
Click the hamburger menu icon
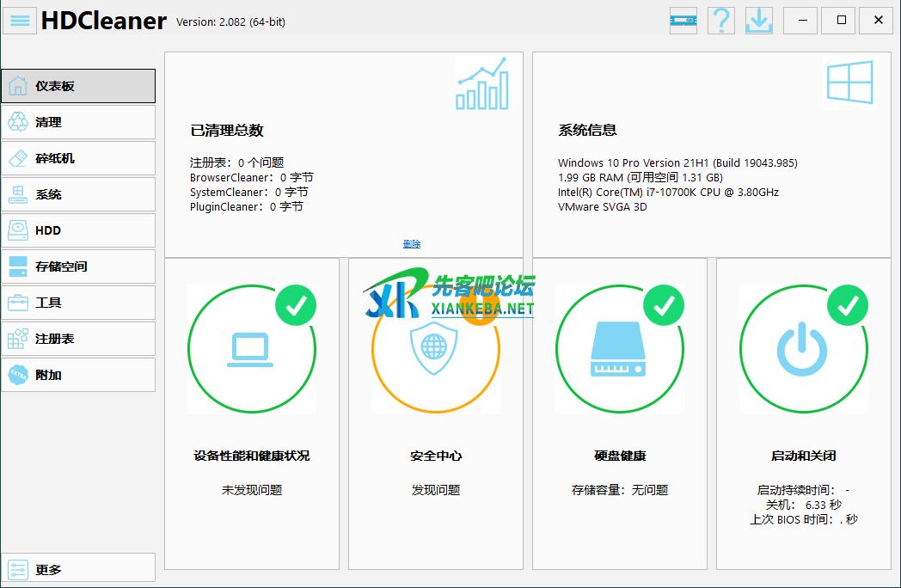tap(20, 21)
